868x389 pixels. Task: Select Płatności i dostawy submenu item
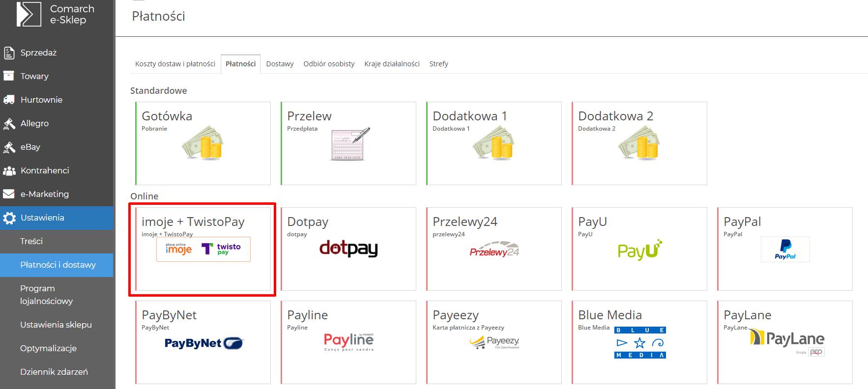coord(57,265)
